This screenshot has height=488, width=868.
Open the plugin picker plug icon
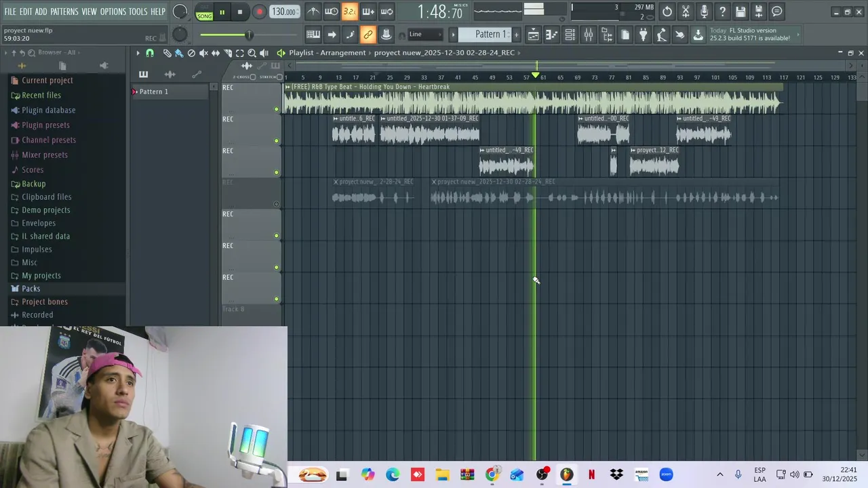(644, 35)
